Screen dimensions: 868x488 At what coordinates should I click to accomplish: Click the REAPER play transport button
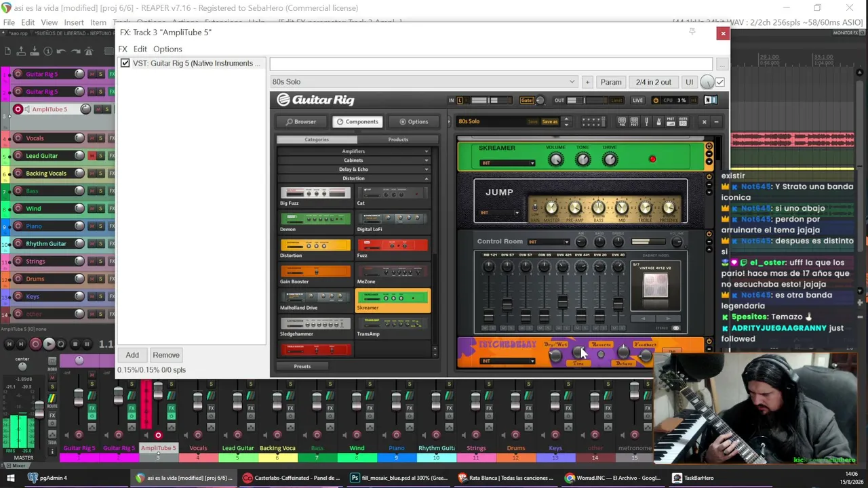click(x=49, y=344)
